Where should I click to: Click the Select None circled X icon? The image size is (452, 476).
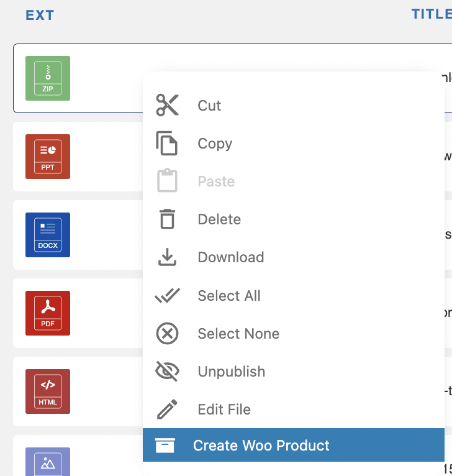pyautogui.click(x=166, y=334)
